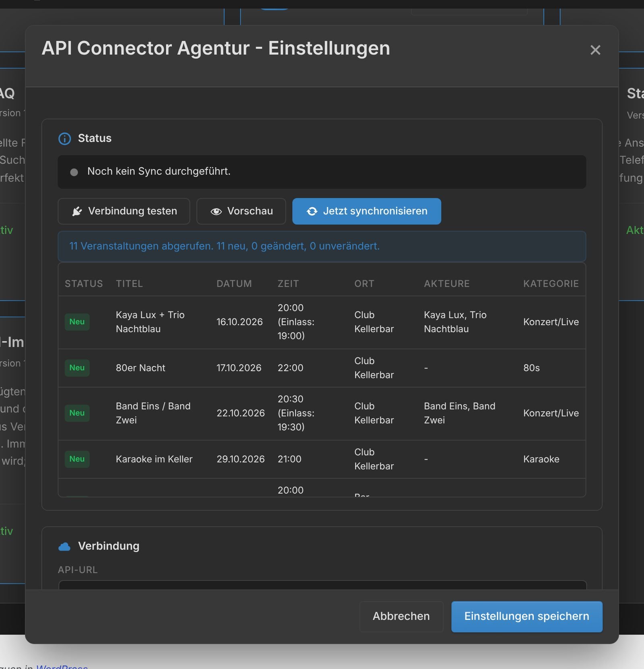Image resolution: width=644 pixels, height=669 pixels.
Task: Click the 80s category cell
Action: pos(532,368)
